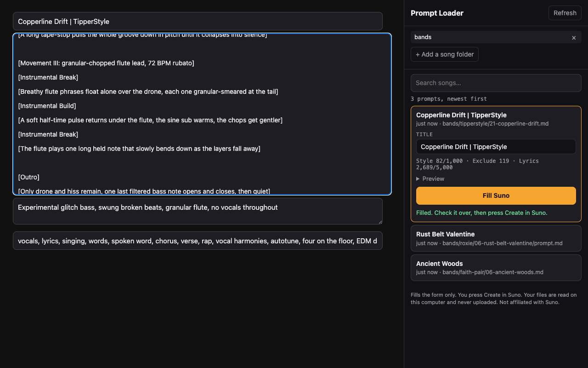This screenshot has width=588, height=368.
Task: Click the 'Movement III' lyrics line
Action: coord(106,63)
